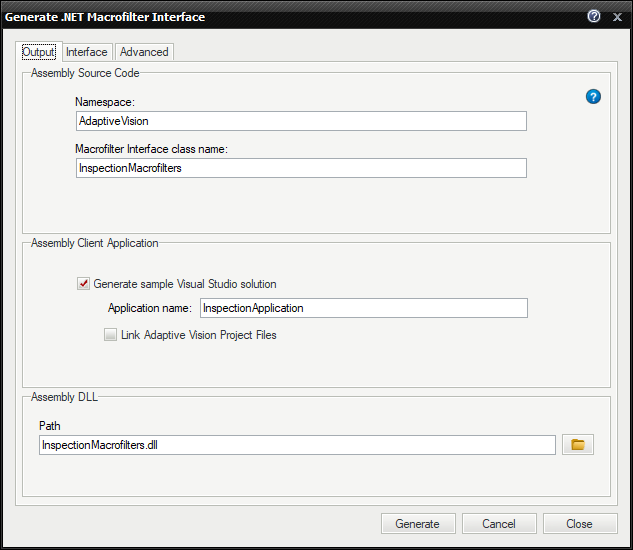Click the blue help icon in Assembly Source Code

pyautogui.click(x=593, y=97)
